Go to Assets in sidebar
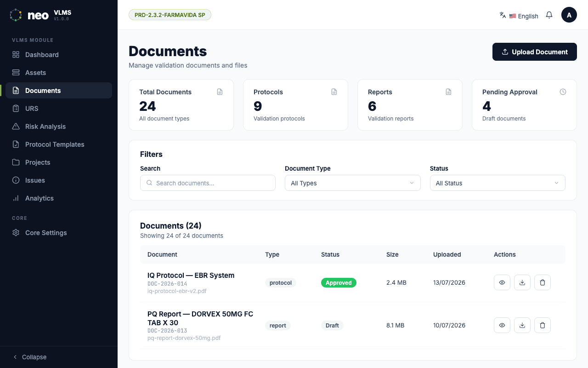 point(59,73)
